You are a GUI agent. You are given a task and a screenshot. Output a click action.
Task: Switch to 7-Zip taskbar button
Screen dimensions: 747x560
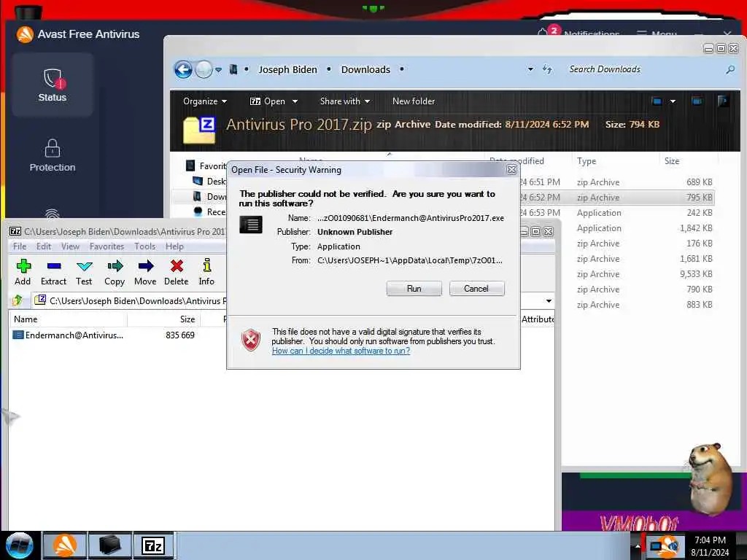click(x=153, y=545)
